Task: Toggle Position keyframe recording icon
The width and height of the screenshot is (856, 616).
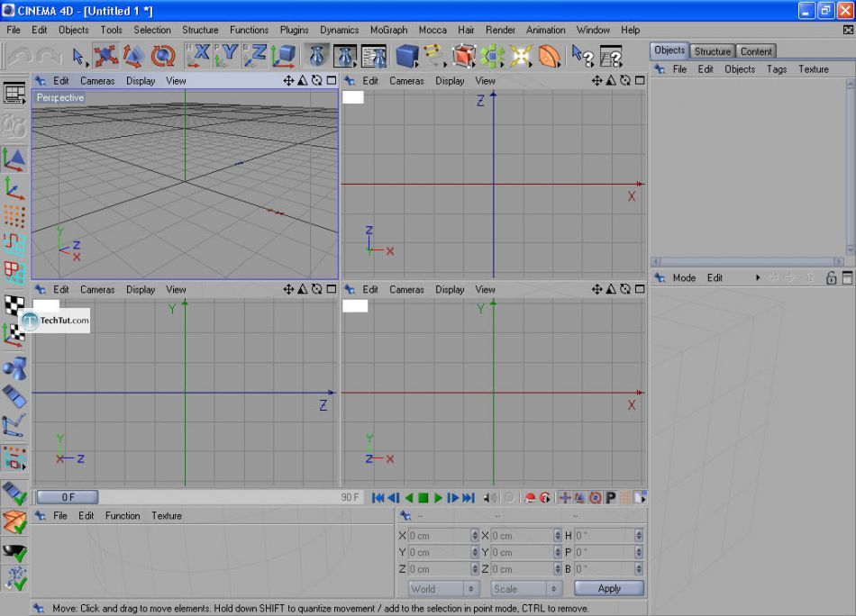Action: [x=565, y=498]
